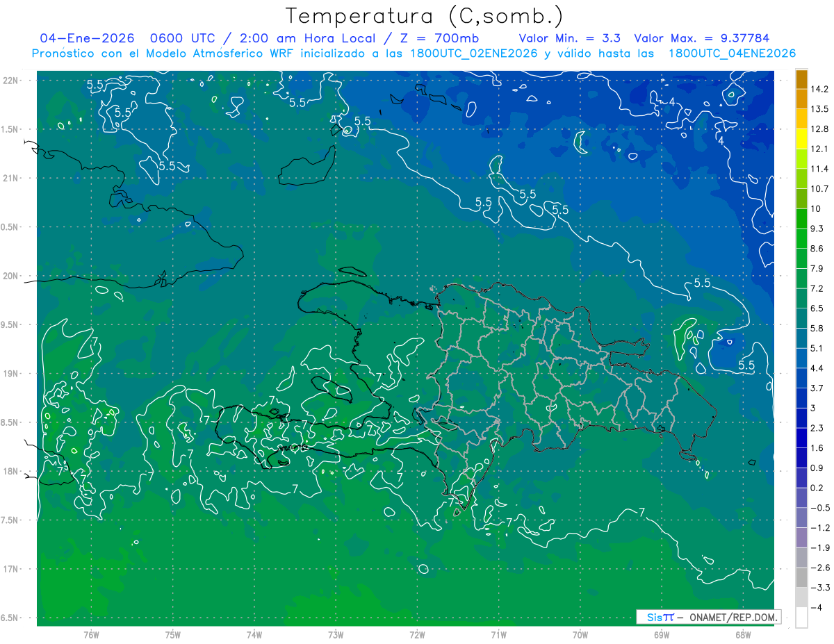This screenshot has height=644, width=834.
Task: Click the yellow colorbar swatch between 12.1 and 12.8
Action: [801, 139]
